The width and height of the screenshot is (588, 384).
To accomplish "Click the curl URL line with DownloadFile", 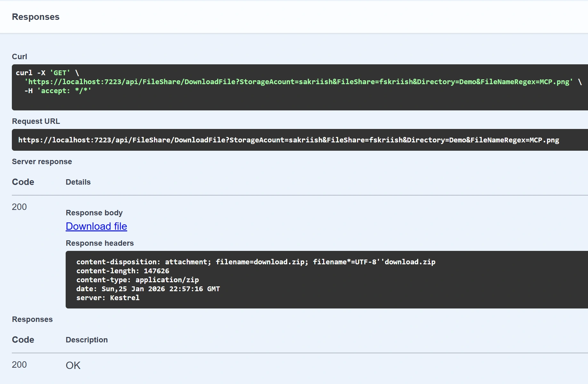I will [303, 82].
